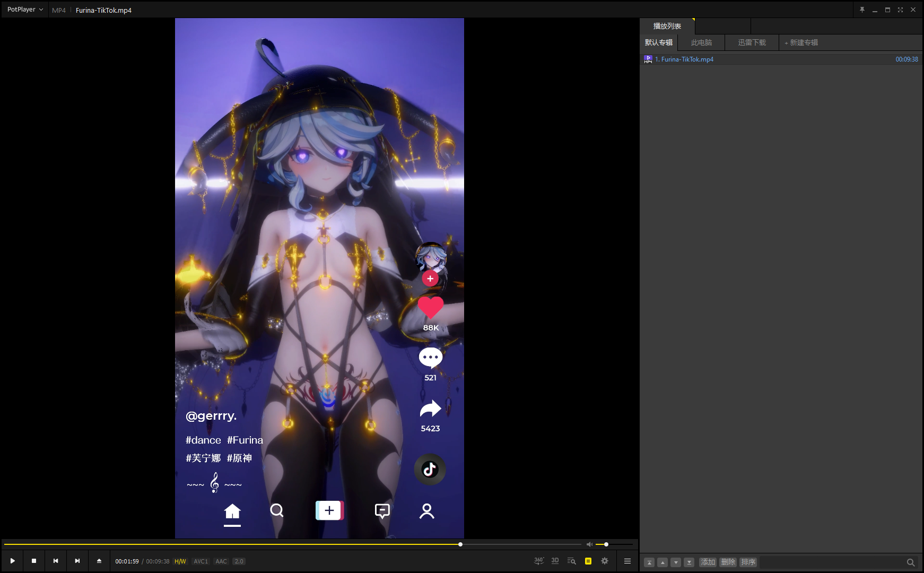Click the video display area
The width and height of the screenshot is (924, 573).
pos(319,278)
